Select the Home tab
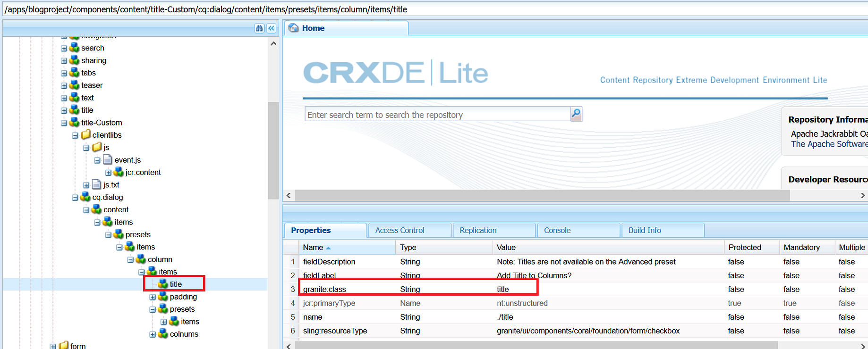This screenshot has width=868, height=349. coord(346,28)
